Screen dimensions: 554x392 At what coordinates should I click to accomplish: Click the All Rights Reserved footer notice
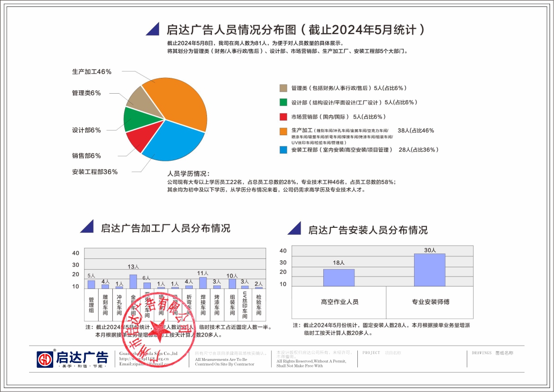(312, 363)
